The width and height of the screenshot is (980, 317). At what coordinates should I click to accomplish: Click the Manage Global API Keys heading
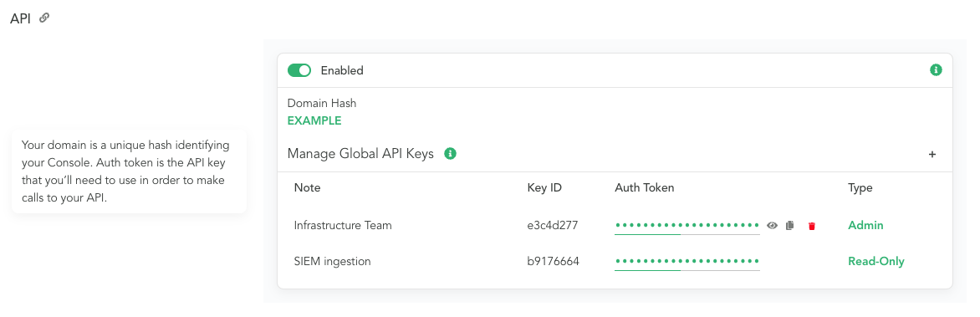[360, 154]
